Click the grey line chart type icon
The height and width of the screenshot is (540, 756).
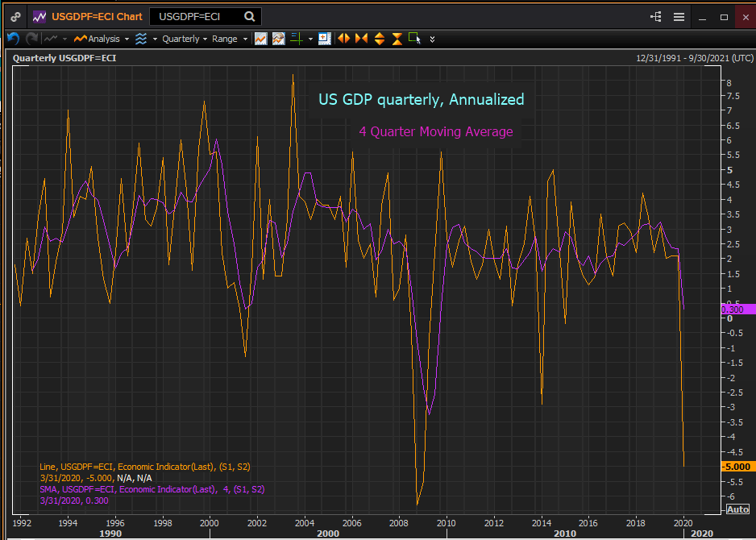coord(51,39)
